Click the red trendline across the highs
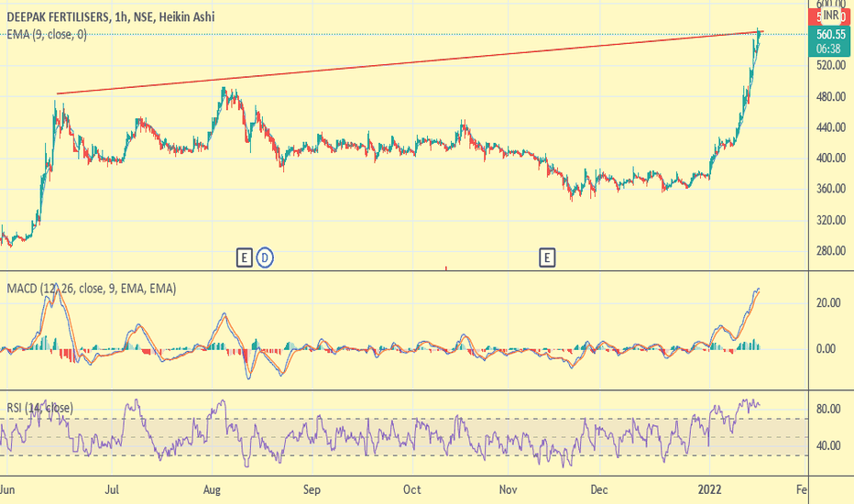The height and width of the screenshot is (504, 854). tap(409, 62)
